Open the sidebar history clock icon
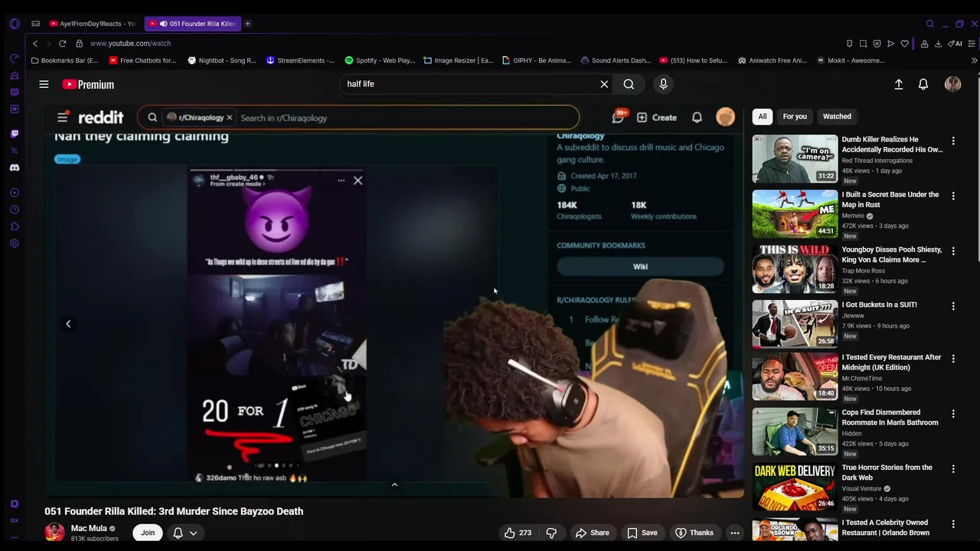This screenshot has width=980, height=551. tap(15, 210)
